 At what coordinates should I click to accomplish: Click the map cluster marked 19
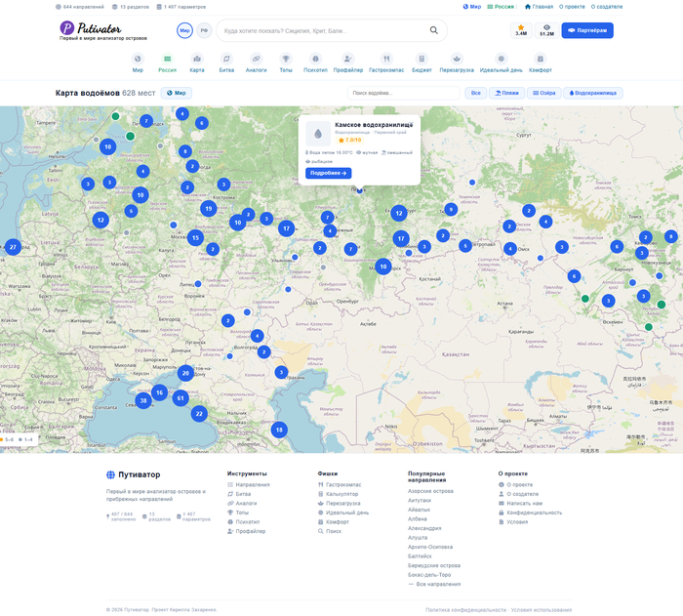208,208
